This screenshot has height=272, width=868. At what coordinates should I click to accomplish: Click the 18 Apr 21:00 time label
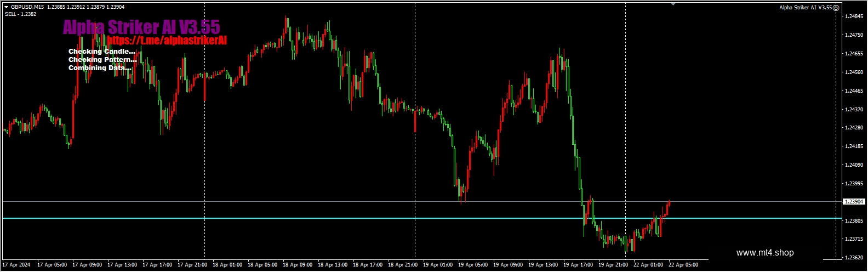pos(403,265)
